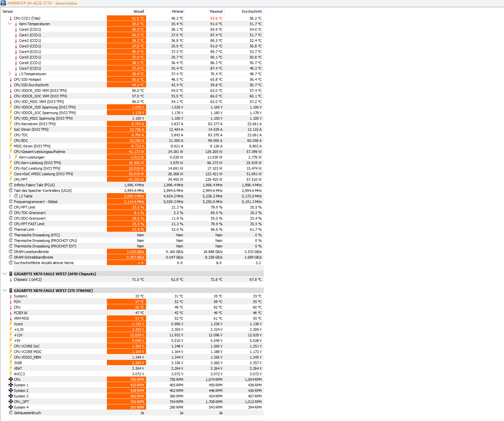Click the chip icon of the AMD Chipsatz group
504x421 pixels.
click(11, 274)
